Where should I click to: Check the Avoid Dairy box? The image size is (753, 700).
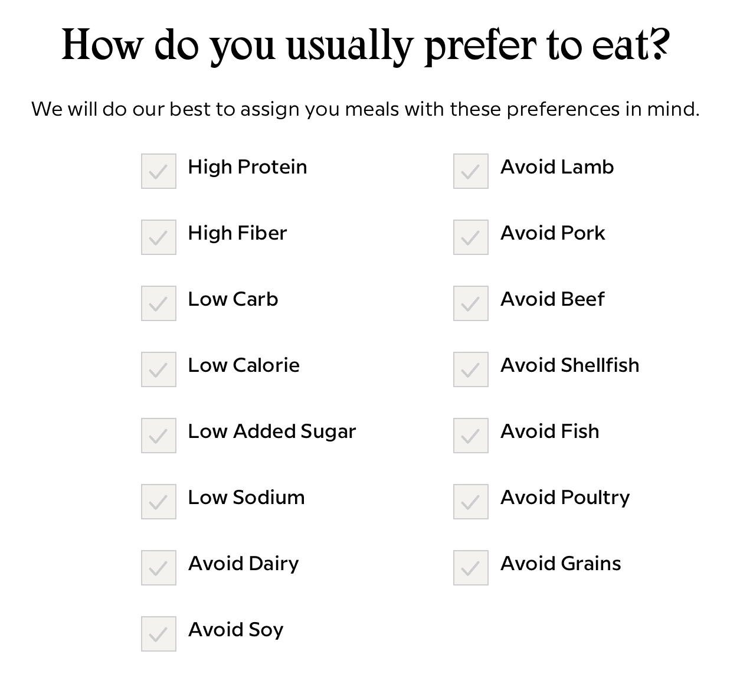click(159, 568)
